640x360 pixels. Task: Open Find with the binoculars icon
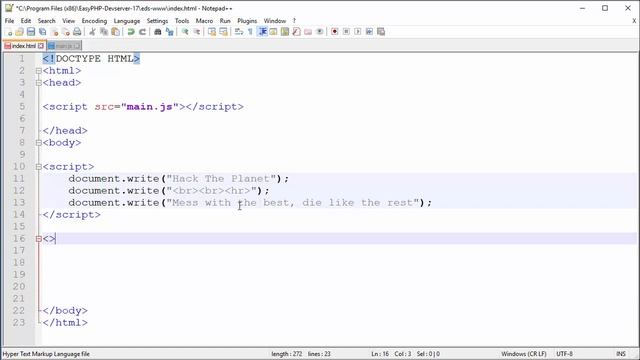click(158, 32)
